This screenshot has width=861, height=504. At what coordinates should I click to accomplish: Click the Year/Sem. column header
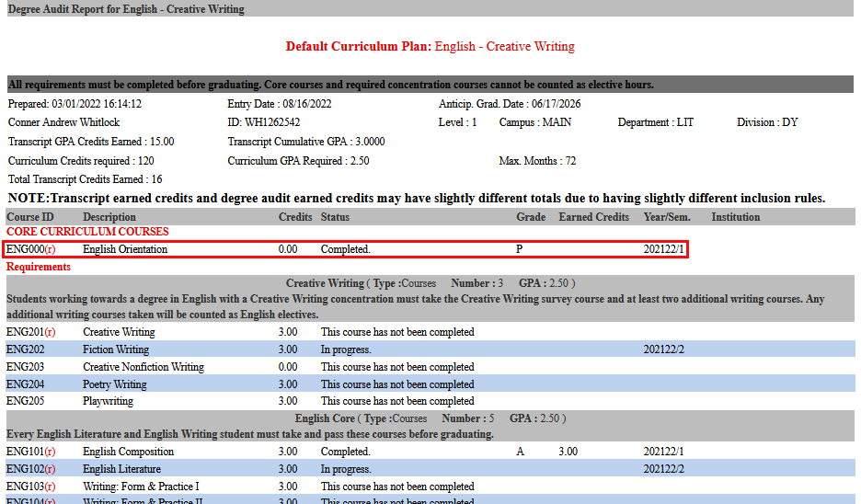pos(667,217)
